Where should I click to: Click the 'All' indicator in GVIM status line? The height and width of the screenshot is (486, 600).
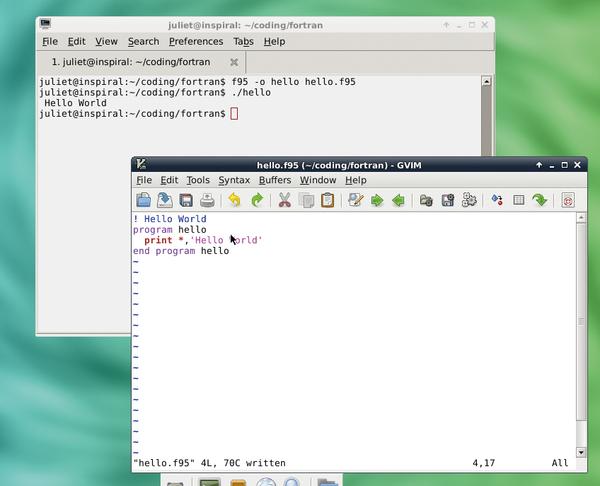560,463
